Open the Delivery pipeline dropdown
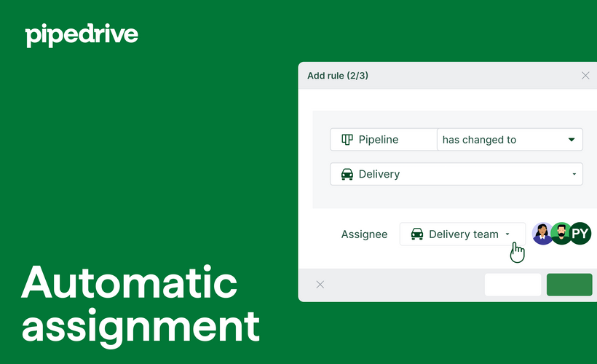The width and height of the screenshot is (597, 364). (x=456, y=175)
